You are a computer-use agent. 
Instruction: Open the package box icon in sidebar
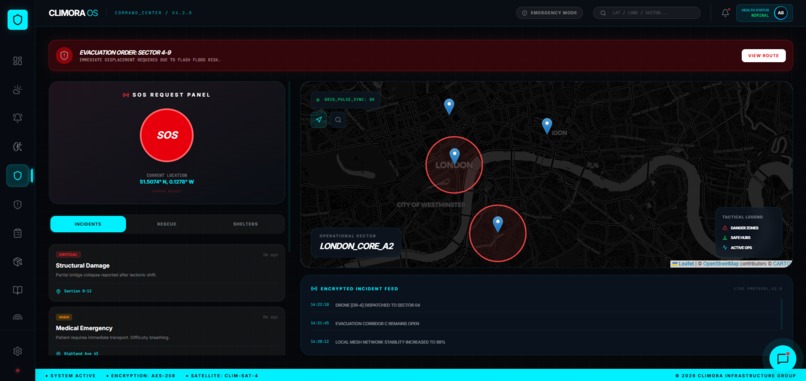(x=17, y=262)
